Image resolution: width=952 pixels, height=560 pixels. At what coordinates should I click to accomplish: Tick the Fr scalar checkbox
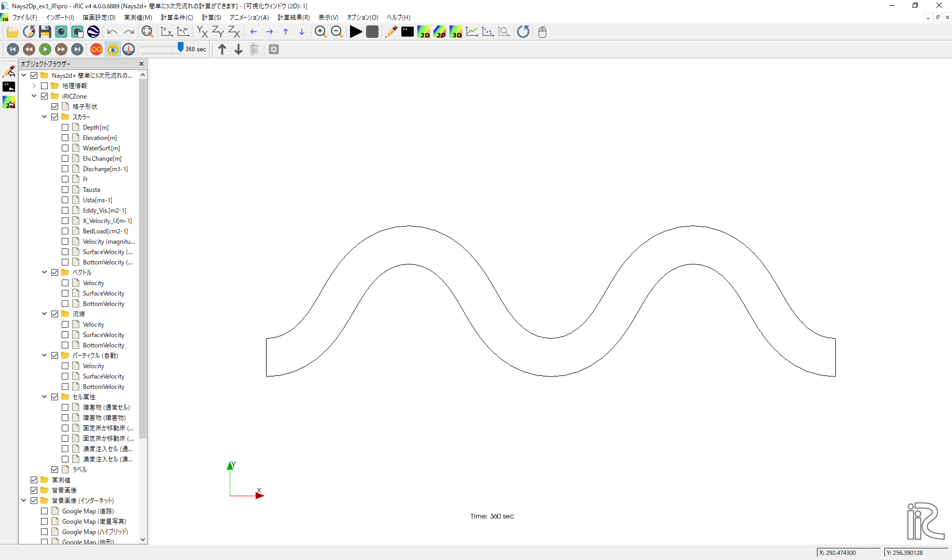pyautogui.click(x=65, y=179)
